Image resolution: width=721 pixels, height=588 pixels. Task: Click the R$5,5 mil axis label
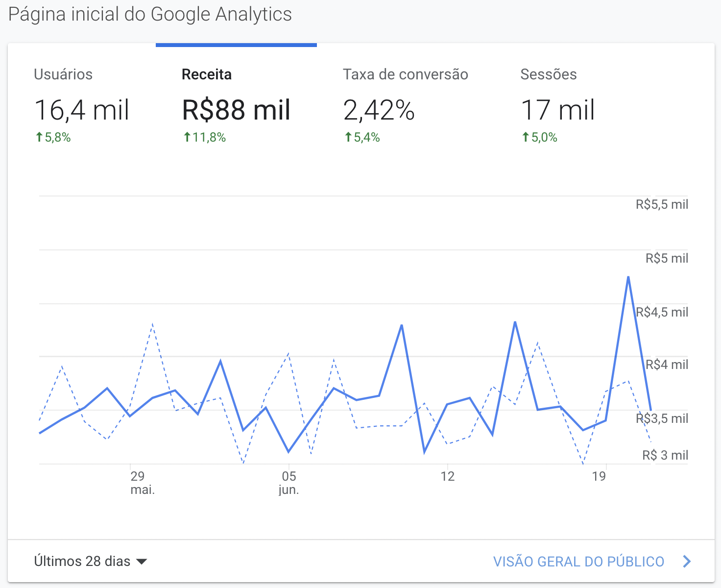tap(662, 204)
